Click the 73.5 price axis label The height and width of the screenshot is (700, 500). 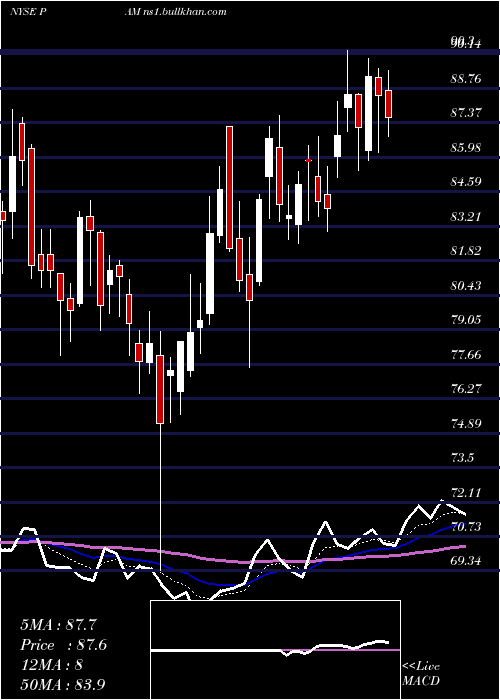coord(463,458)
